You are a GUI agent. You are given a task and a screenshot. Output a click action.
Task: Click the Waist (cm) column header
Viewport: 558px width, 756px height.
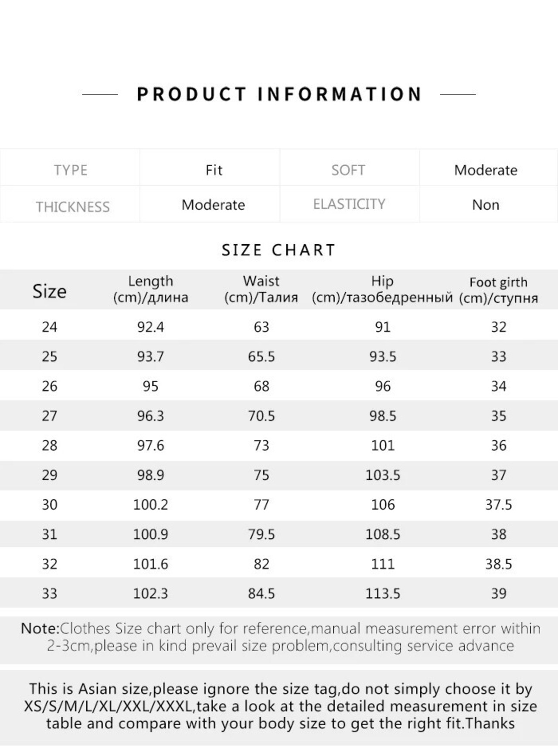click(261, 289)
